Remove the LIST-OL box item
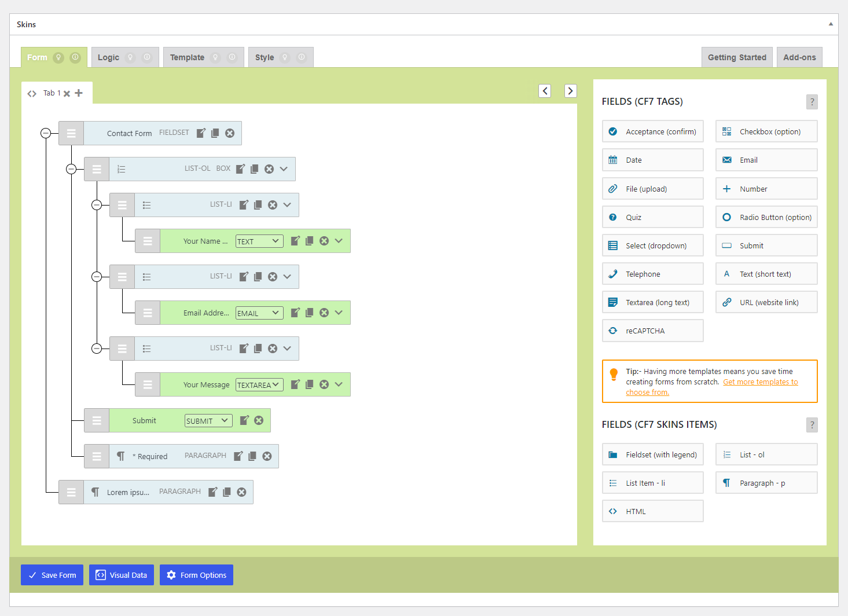 point(269,169)
